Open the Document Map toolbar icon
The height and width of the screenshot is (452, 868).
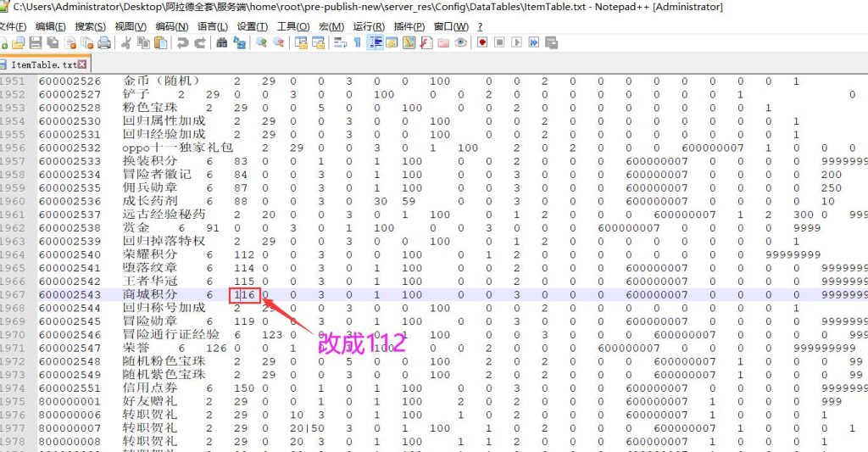[x=409, y=42]
